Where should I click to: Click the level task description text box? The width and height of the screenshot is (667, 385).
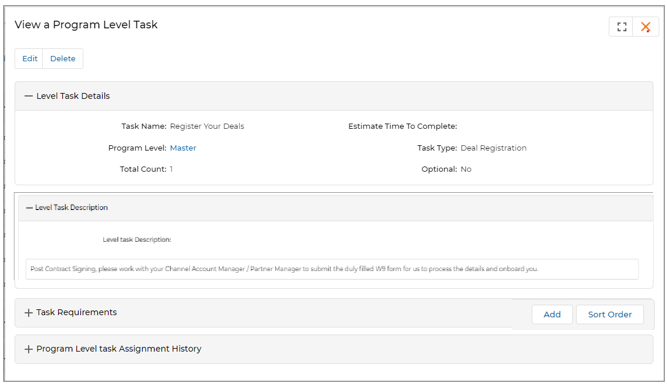[x=332, y=269]
